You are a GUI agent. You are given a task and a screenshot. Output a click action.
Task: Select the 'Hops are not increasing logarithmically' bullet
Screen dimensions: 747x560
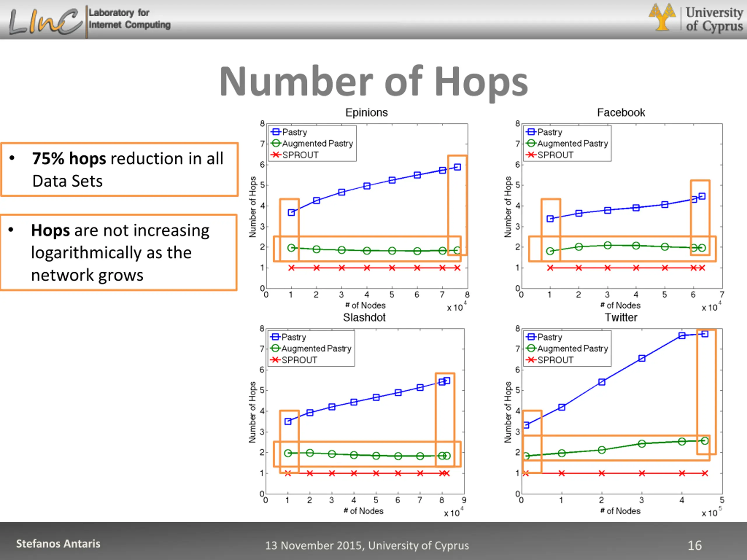tap(120, 253)
